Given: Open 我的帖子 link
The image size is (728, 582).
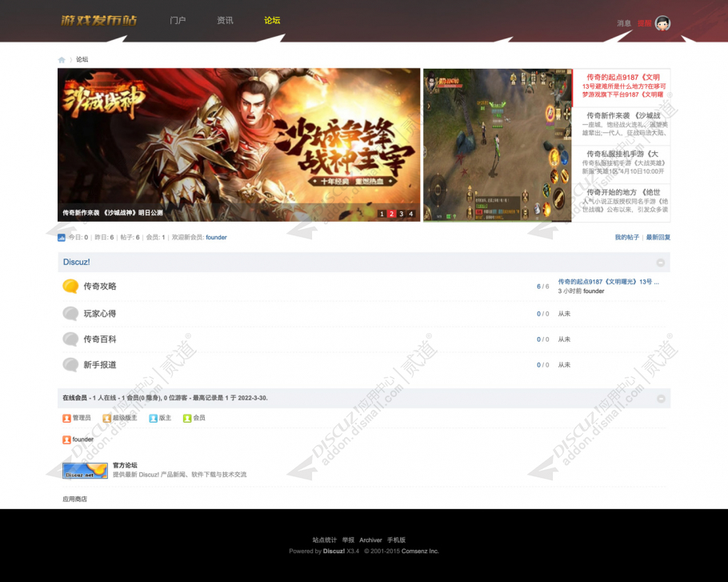Looking at the screenshot, I should point(626,237).
